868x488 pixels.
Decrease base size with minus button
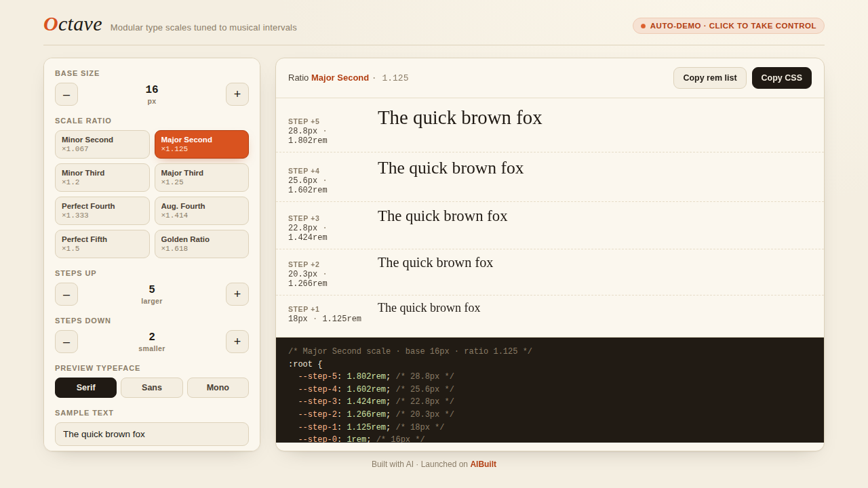click(x=66, y=94)
